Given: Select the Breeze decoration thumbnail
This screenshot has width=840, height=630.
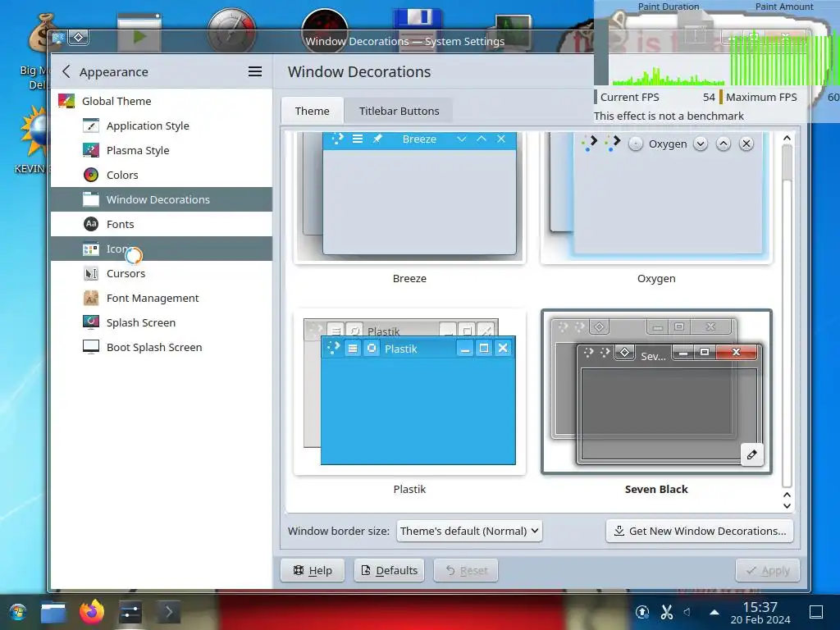Looking at the screenshot, I should [x=410, y=197].
